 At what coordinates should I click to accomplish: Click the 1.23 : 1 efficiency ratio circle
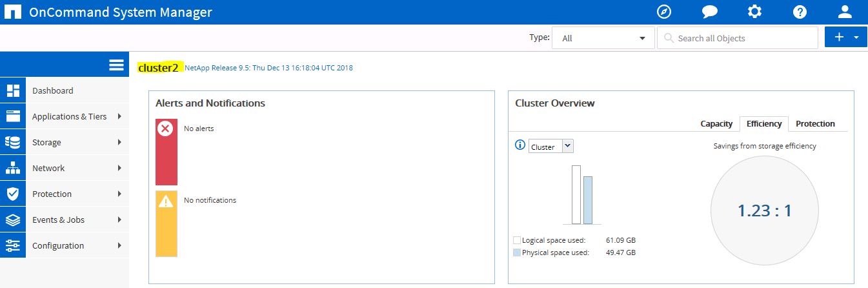[765, 211]
